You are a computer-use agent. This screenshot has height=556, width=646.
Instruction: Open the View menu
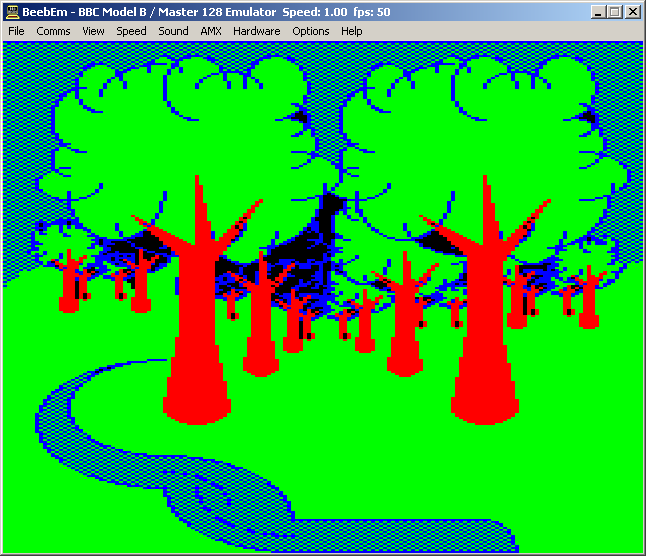[x=93, y=31]
